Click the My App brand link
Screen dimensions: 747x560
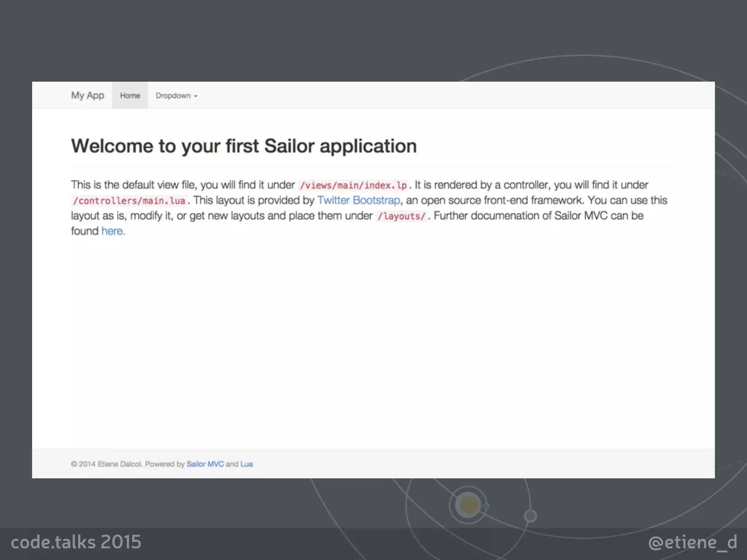point(88,96)
